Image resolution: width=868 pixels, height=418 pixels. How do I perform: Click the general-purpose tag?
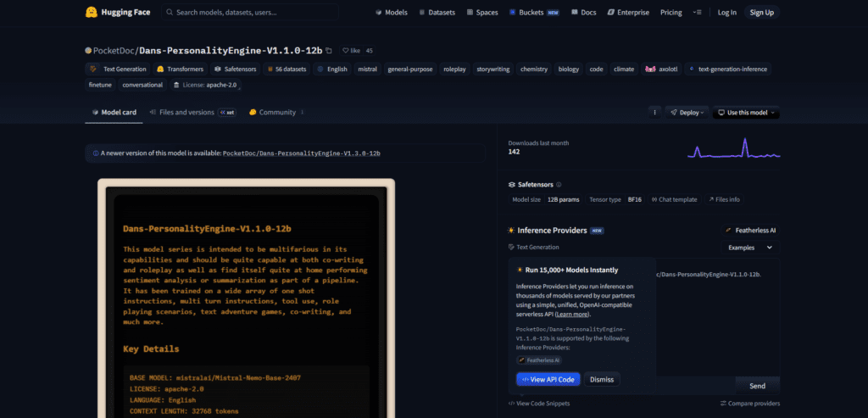click(411, 70)
